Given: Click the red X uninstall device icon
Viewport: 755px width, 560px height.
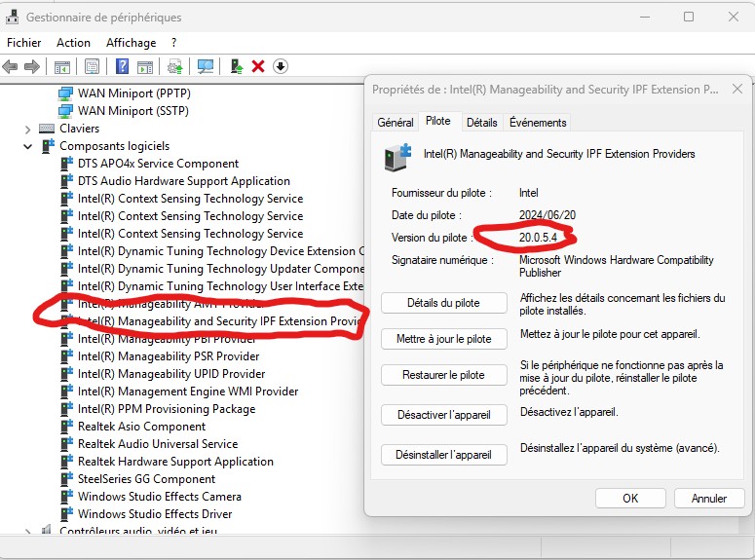Looking at the screenshot, I should click(x=258, y=66).
